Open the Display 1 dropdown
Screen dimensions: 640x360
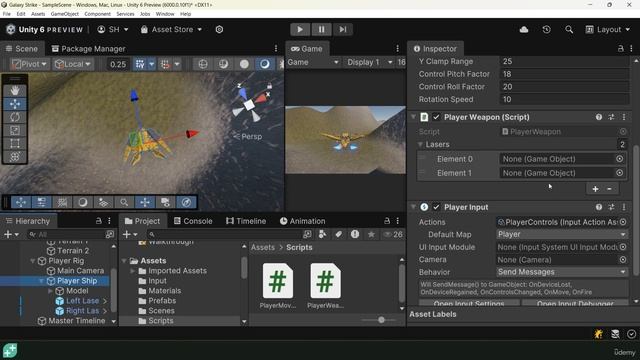point(369,62)
